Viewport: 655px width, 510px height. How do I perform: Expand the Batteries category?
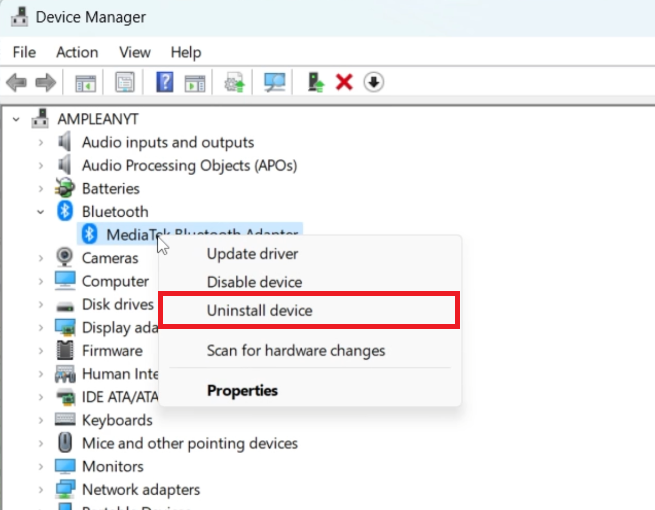click(x=40, y=188)
